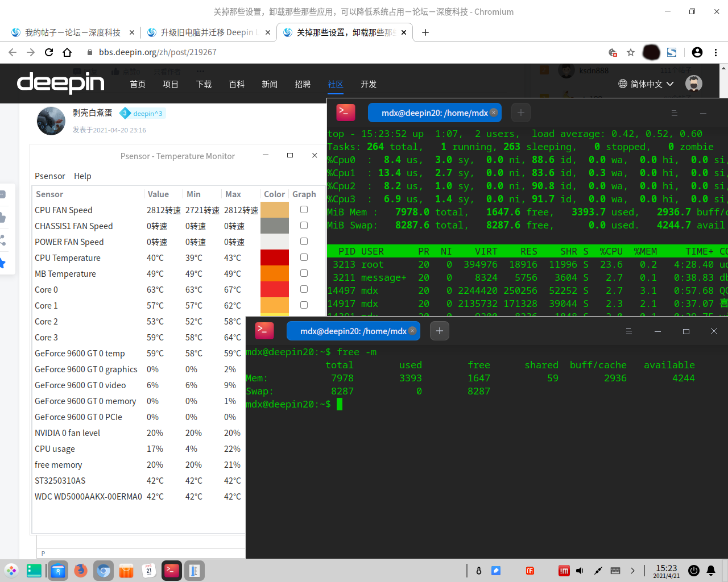Open the calendar from the dock
This screenshot has width=728, height=582.
click(x=149, y=571)
